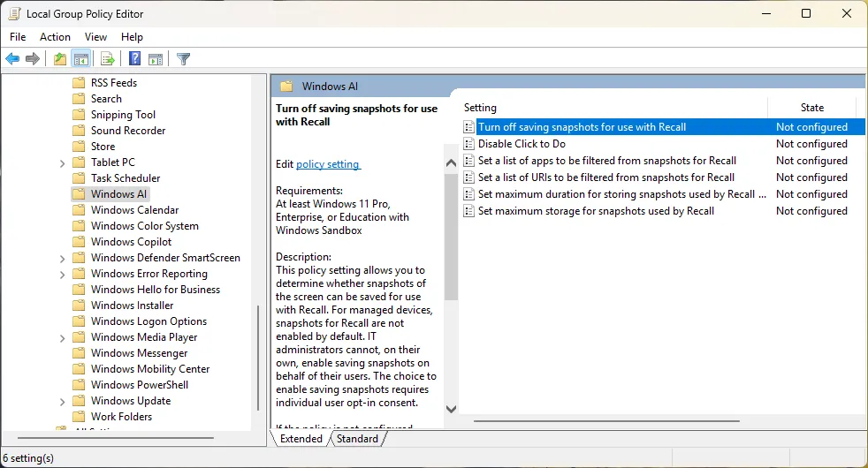Click the Export List toolbar icon
The height and width of the screenshot is (468, 868).
(107, 58)
